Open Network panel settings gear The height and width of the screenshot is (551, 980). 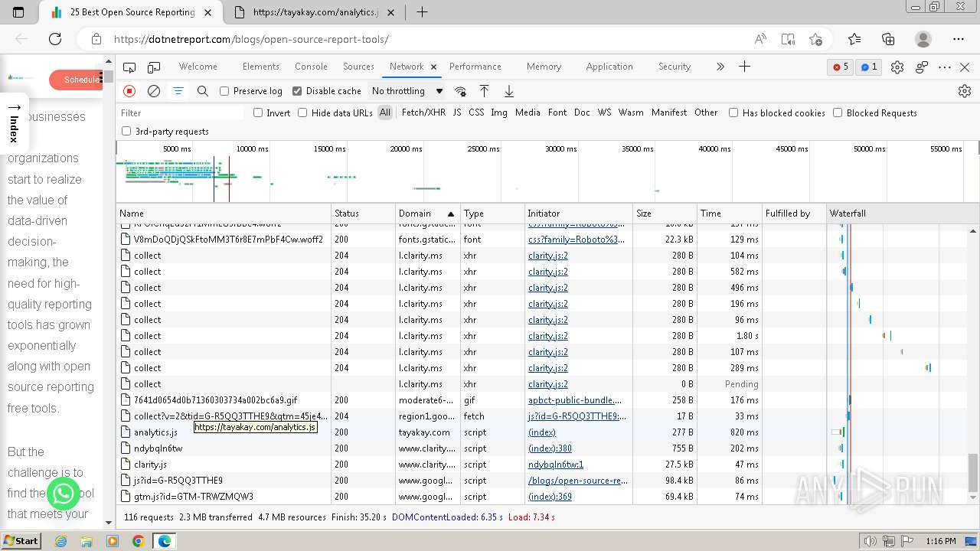point(965,91)
